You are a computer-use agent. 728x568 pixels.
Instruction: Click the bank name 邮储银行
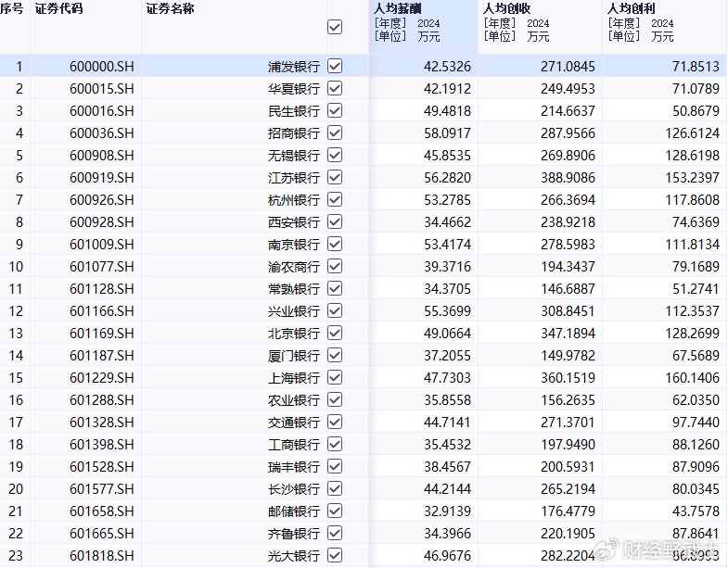[294, 511]
